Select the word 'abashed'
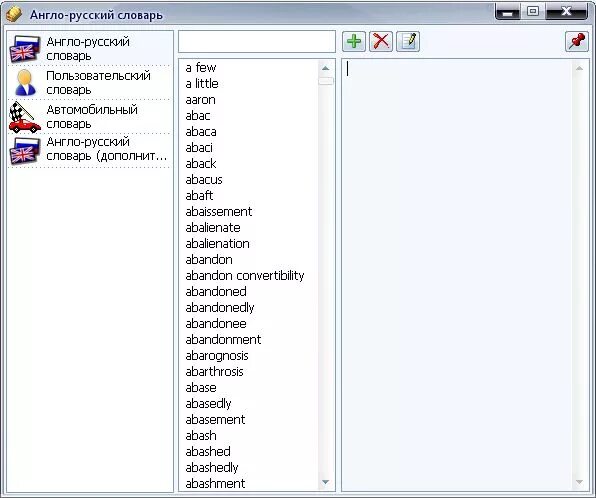The width and height of the screenshot is (596, 498). 208,451
